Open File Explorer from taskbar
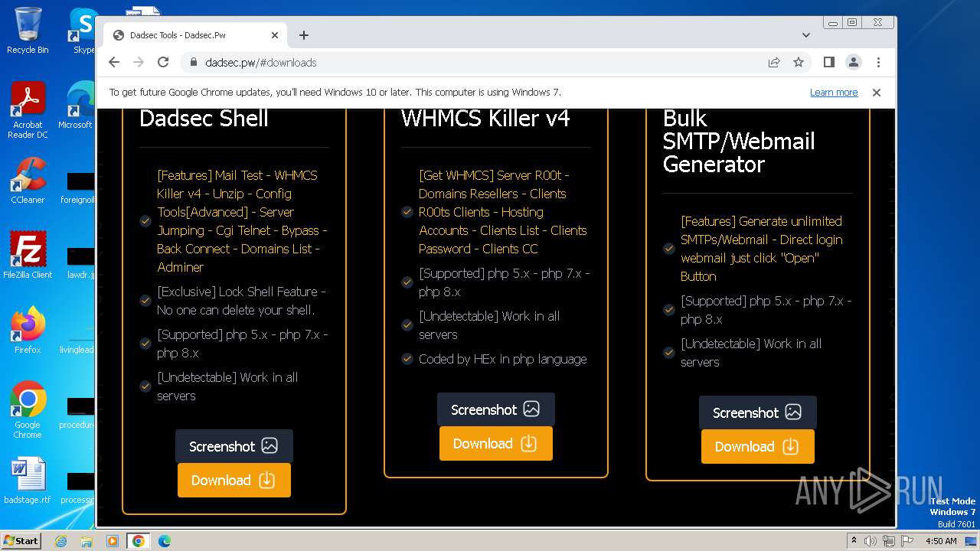Image resolution: width=980 pixels, height=551 pixels. point(87,541)
